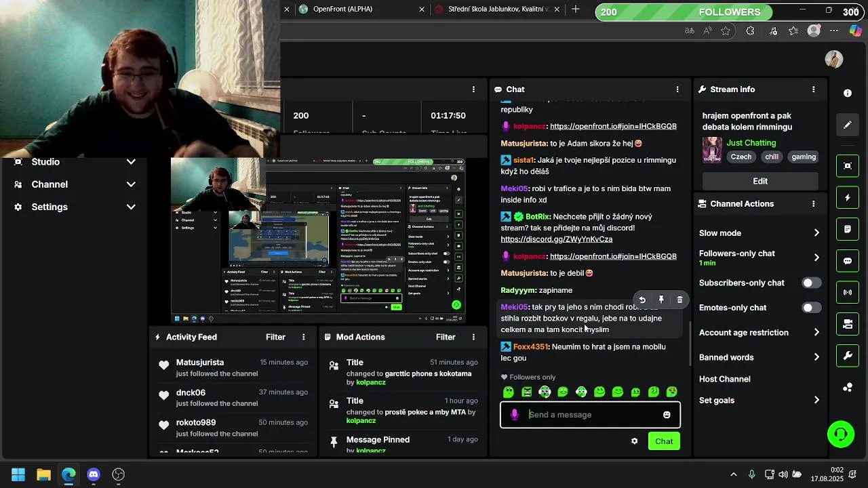Viewport: 868px width, 488px height.
Task: Open Windows Start menu
Action: point(18,474)
